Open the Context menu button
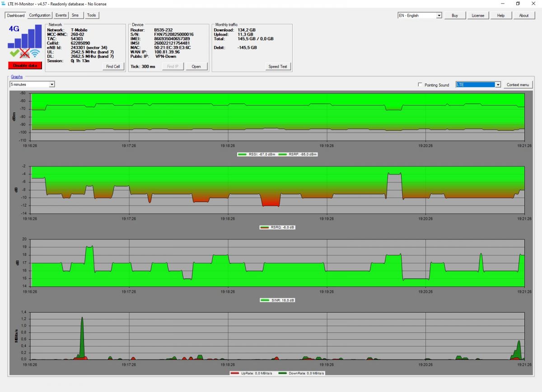 518,85
